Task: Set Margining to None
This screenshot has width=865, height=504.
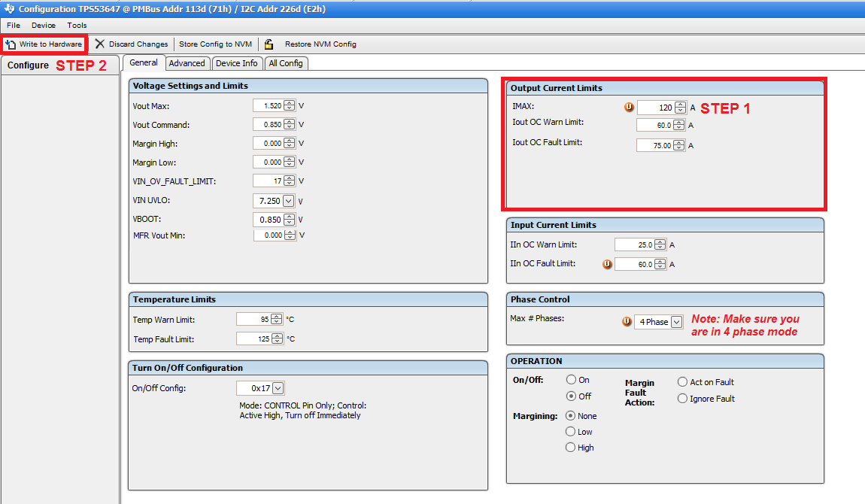Action: tap(570, 416)
